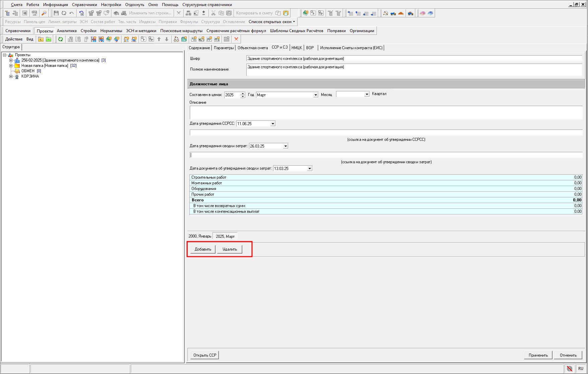Click the magnifier search icon

point(44,13)
